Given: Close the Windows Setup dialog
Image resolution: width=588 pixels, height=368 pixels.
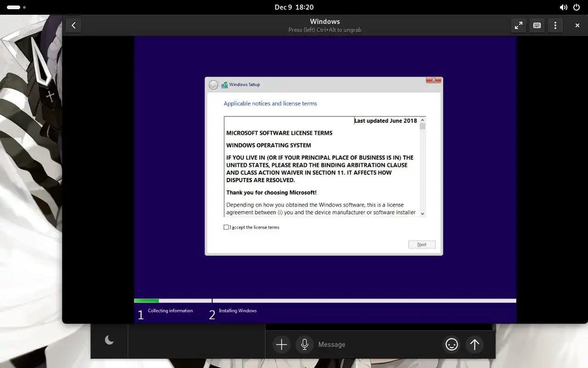Looking at the screenshot, I should [x=434, y=80].
